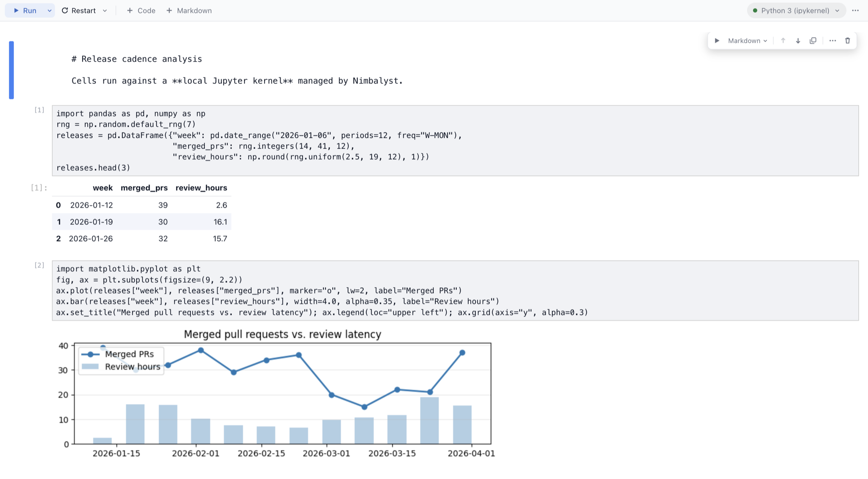Delete the selected cell
This screenshot has width=868, height=479.
pos(847,41)
